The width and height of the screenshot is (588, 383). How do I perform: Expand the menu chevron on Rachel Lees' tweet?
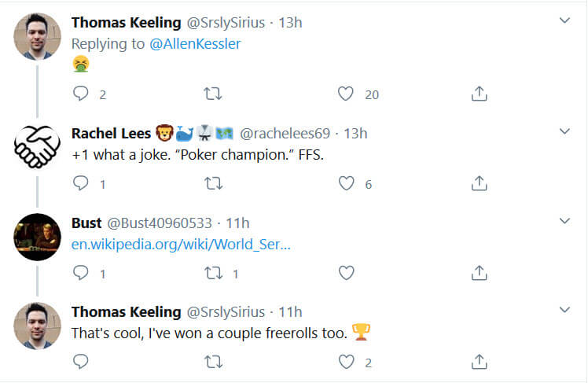pyautogui.click(x=564, y=131)
